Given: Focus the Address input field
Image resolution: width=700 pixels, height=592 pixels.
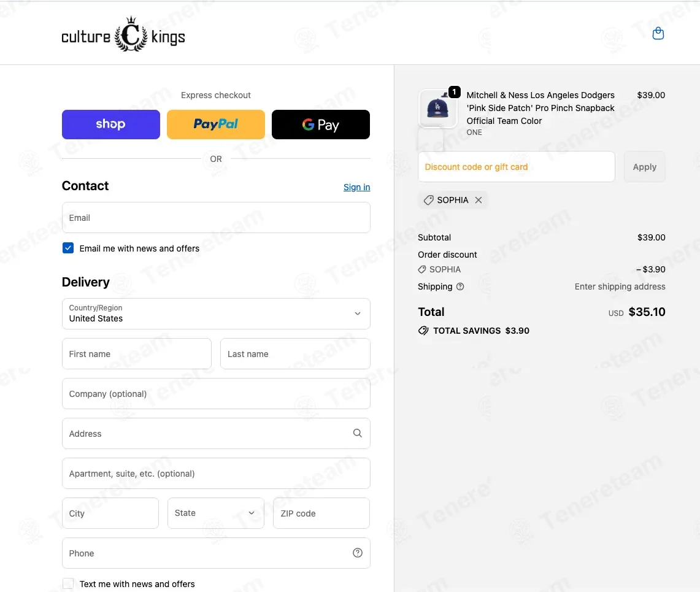Looking at the screenshot, I should [216, 433].
